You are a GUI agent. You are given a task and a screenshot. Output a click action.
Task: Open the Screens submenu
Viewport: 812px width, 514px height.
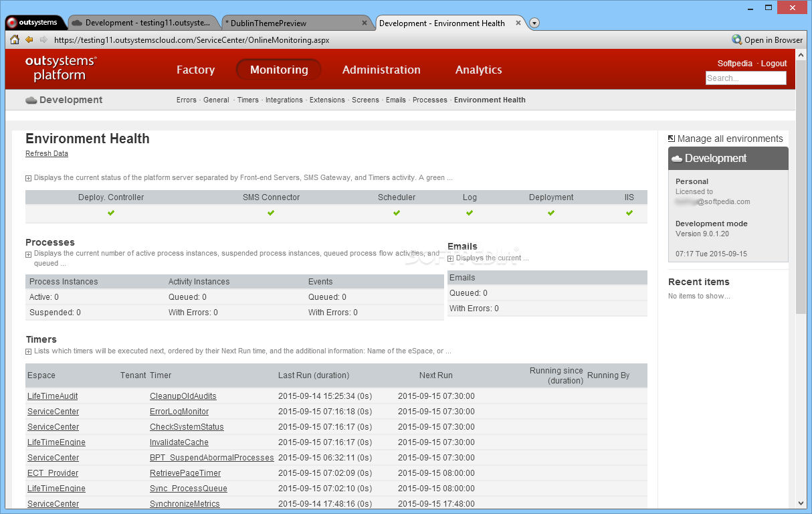(x=365, y=100)
